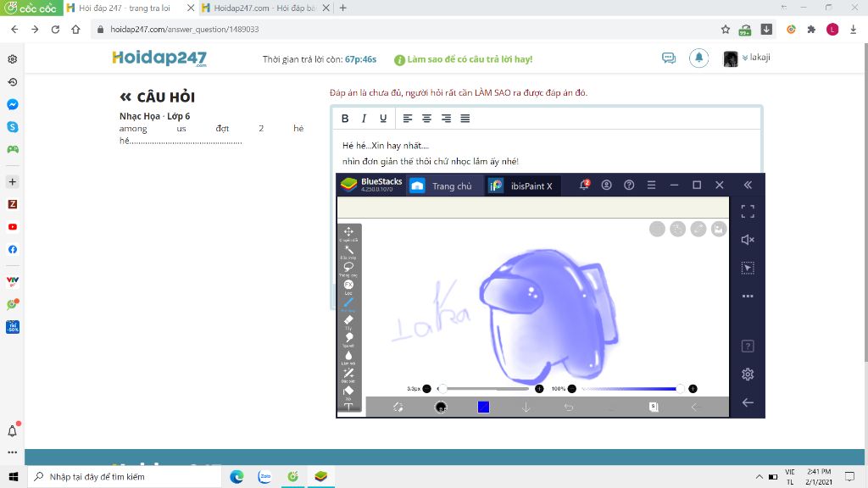Screen dimensions: 868x488
Task: Open a new browser tab
Action: pyautogui.click(x=342, y=8)
